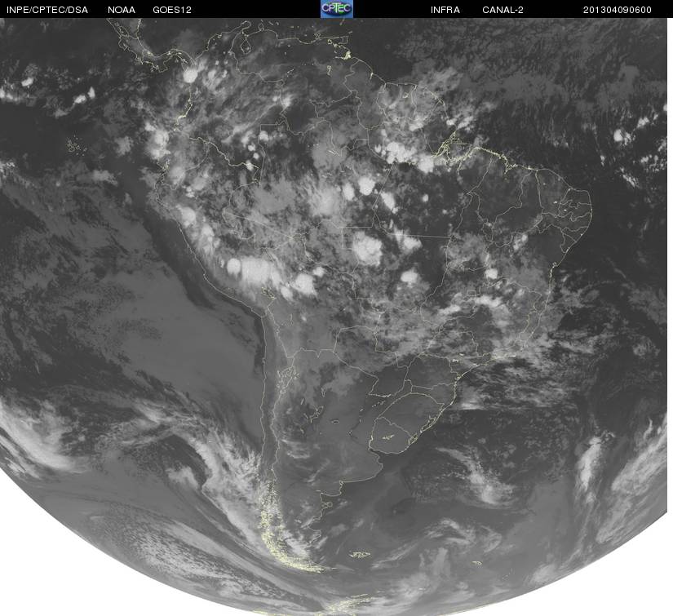Viewport: 673px width, 616px height.
Task: Select the INPE/CPTEC/DSA header text
Action: click(47, 10)
